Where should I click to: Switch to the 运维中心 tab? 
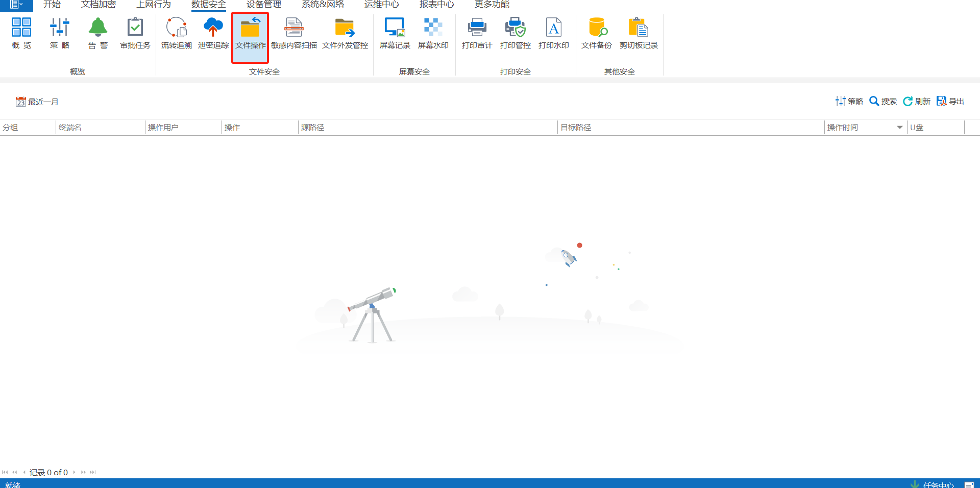[382, 5]
